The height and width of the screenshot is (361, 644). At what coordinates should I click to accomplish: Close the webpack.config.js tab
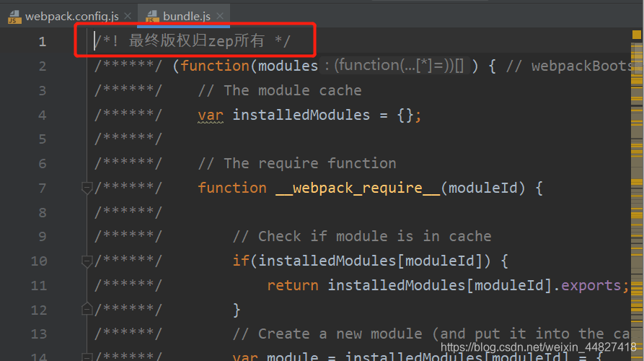128,16
